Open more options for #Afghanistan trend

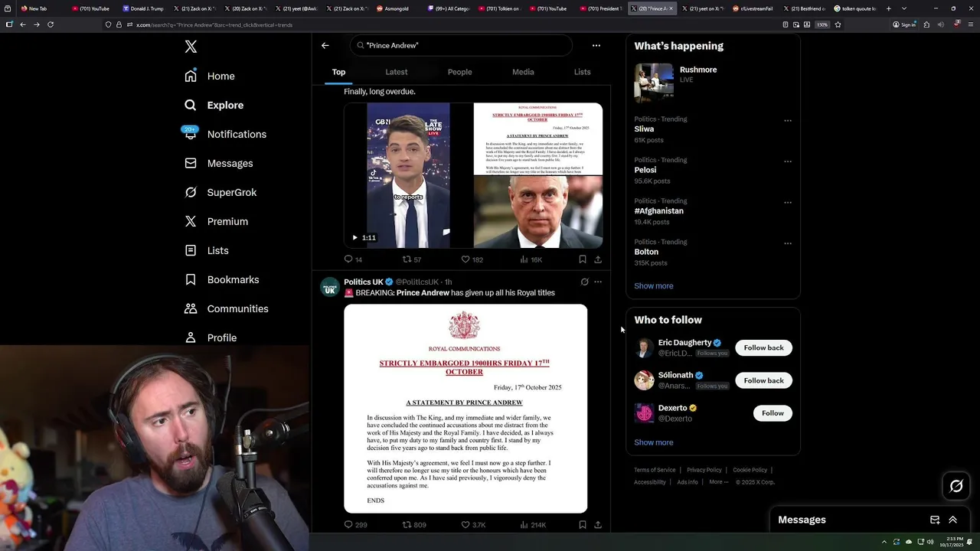click(x=788, y=202)
